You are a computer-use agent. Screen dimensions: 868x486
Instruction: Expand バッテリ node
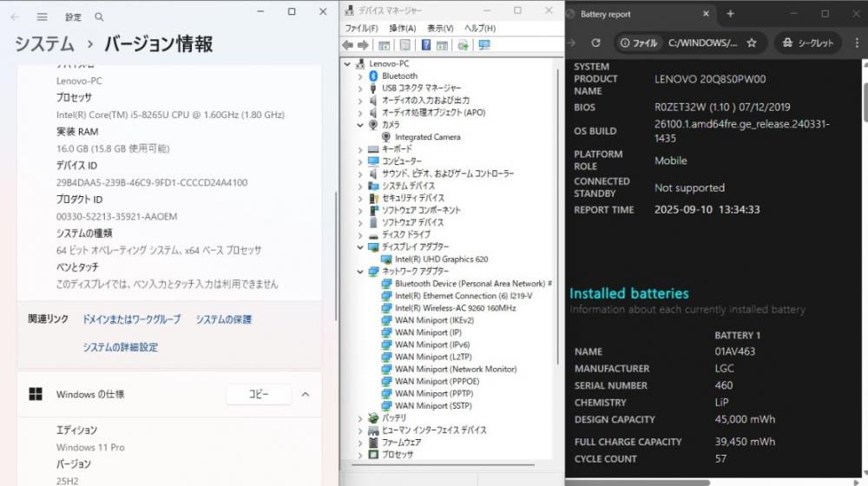pos(360,418)
